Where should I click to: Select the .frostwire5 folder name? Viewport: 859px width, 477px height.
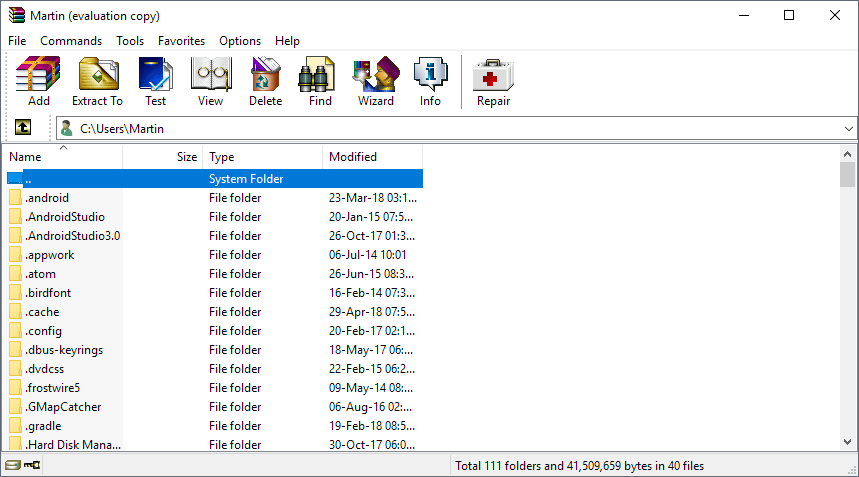click(53, 388)
